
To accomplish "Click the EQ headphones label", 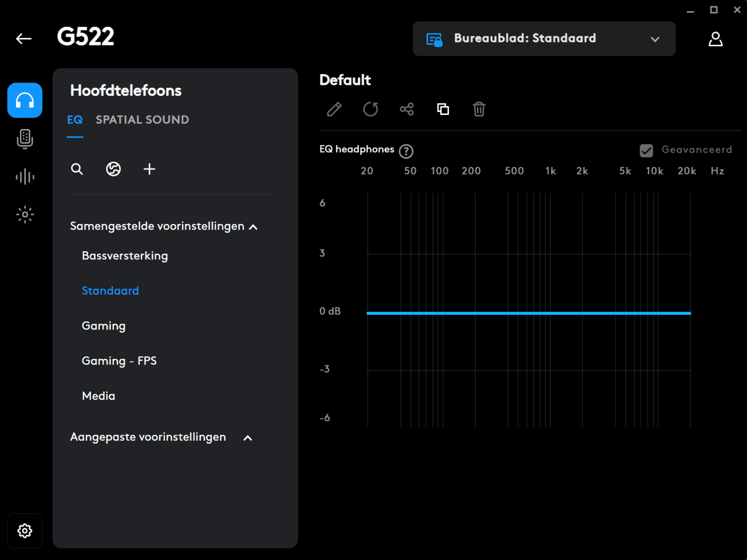I will [357, 149].
